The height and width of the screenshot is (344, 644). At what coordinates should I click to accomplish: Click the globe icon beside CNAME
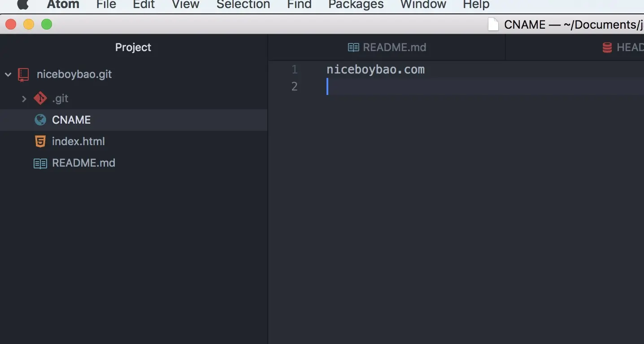coord(40,120)
